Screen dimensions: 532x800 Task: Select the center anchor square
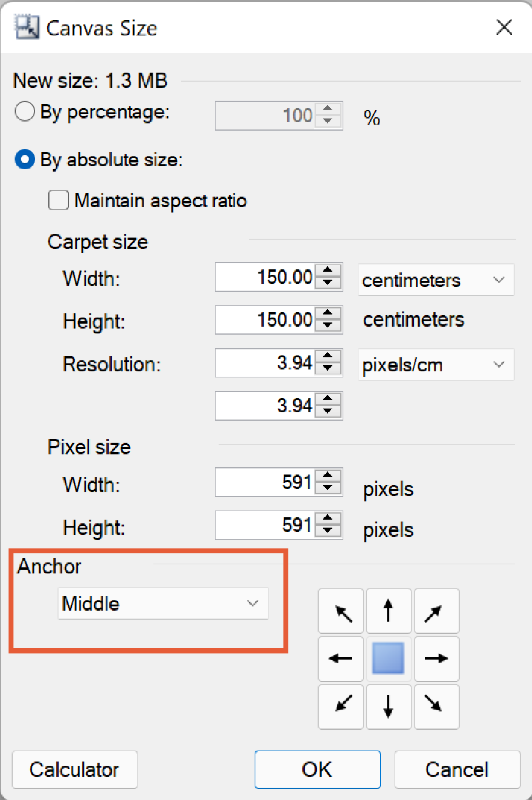388,658
